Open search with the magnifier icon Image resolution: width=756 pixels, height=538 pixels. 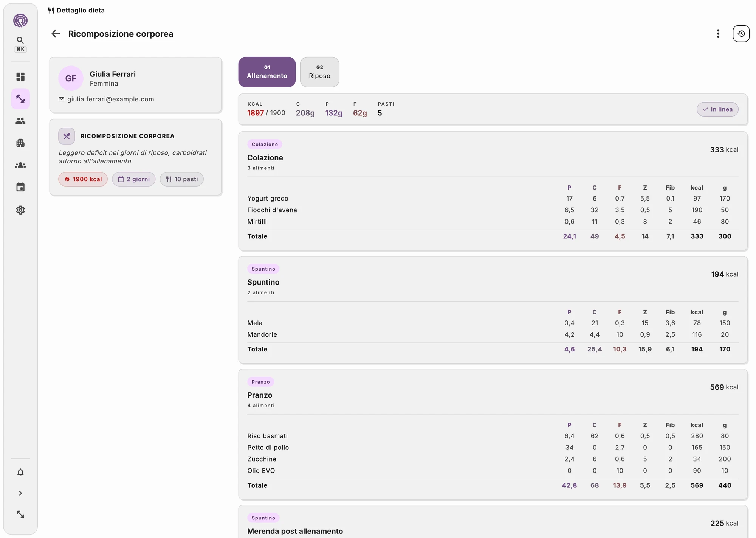click(x=20, y=40)
